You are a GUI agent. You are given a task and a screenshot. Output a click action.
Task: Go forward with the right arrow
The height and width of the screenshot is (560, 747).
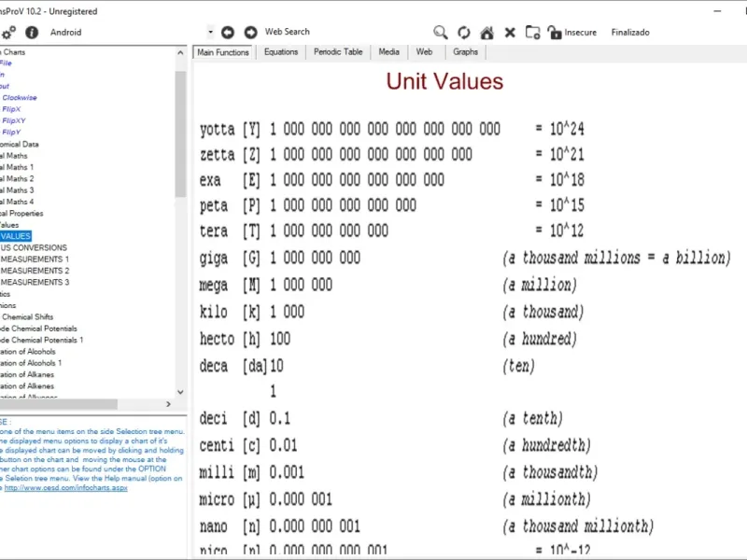pyautogui.click(x=250, y=33)
